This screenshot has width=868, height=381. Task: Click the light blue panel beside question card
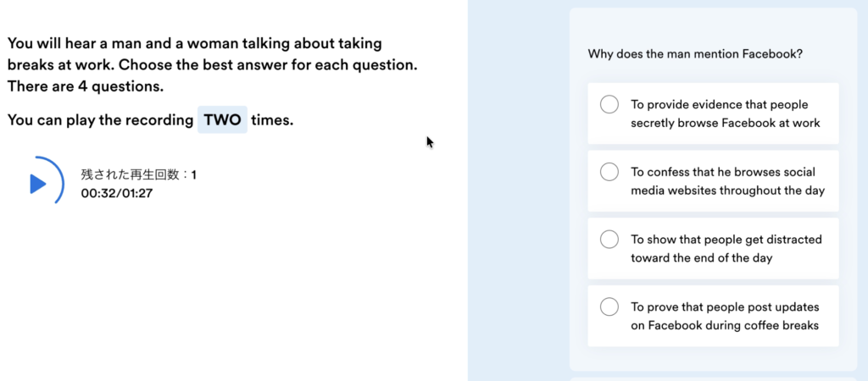518,190
